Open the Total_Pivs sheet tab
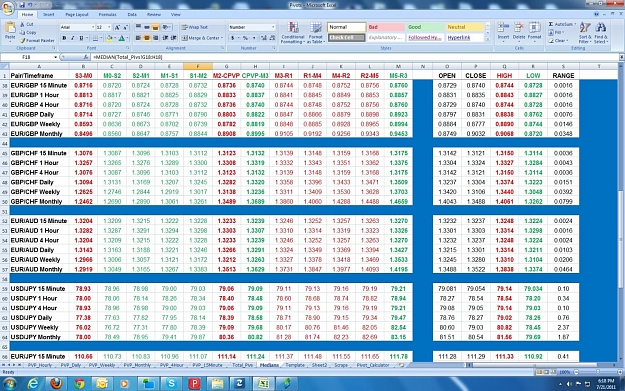This screenshot has width=625, height=391. click(x=242, y=365)
